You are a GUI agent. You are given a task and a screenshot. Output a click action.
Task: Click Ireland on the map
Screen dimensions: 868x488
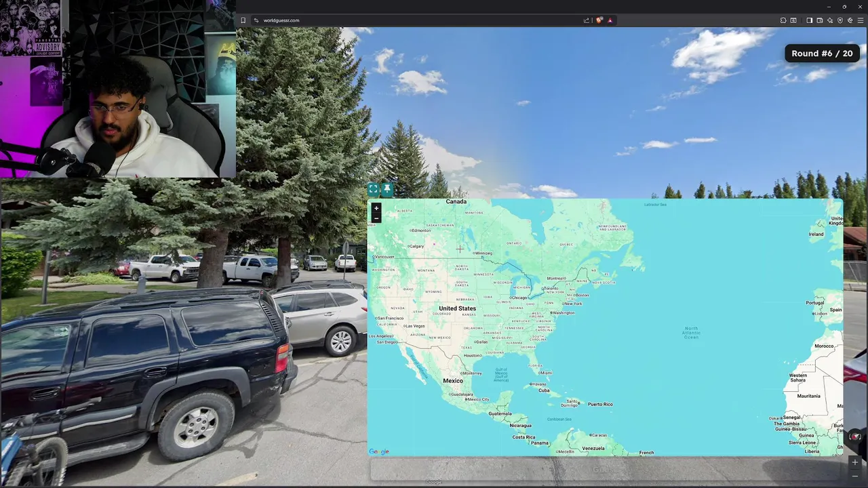coord(816,235)
